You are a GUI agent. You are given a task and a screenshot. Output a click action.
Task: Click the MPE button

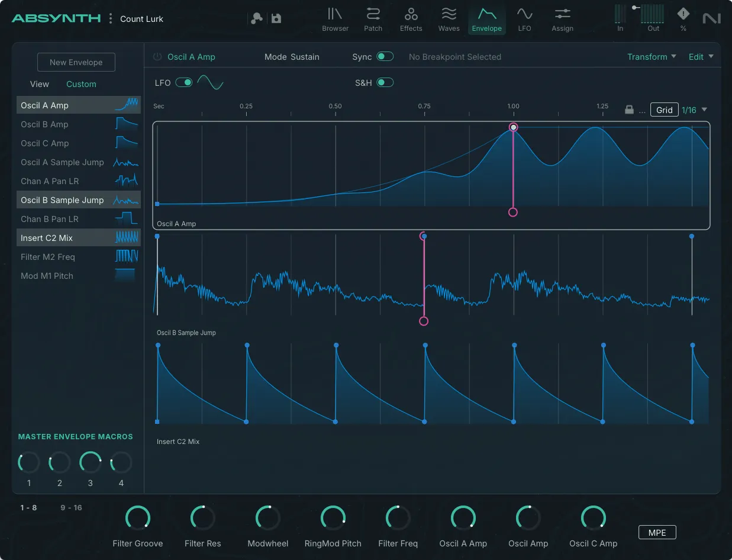pos(657,532)
